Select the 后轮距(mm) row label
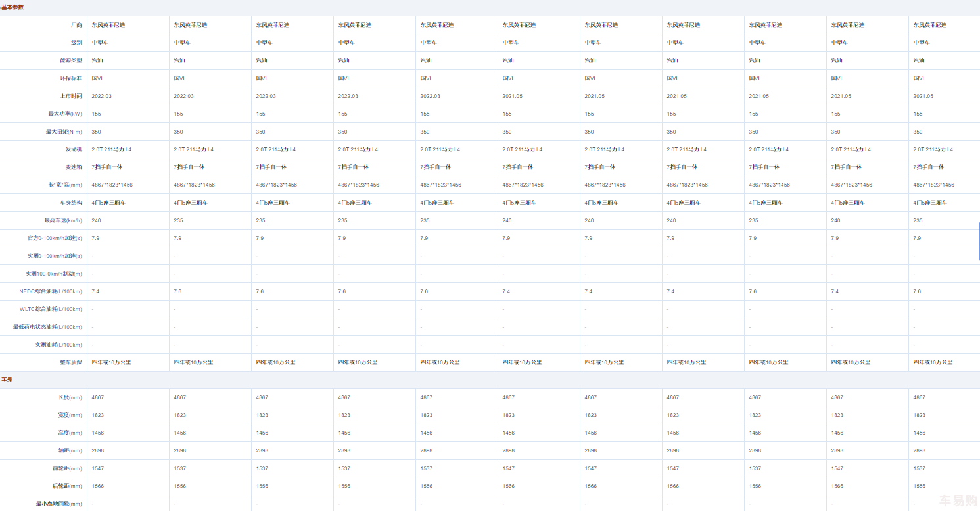This screenshot has height=511, width=980. pyautogui.click(x=67, y=486)
